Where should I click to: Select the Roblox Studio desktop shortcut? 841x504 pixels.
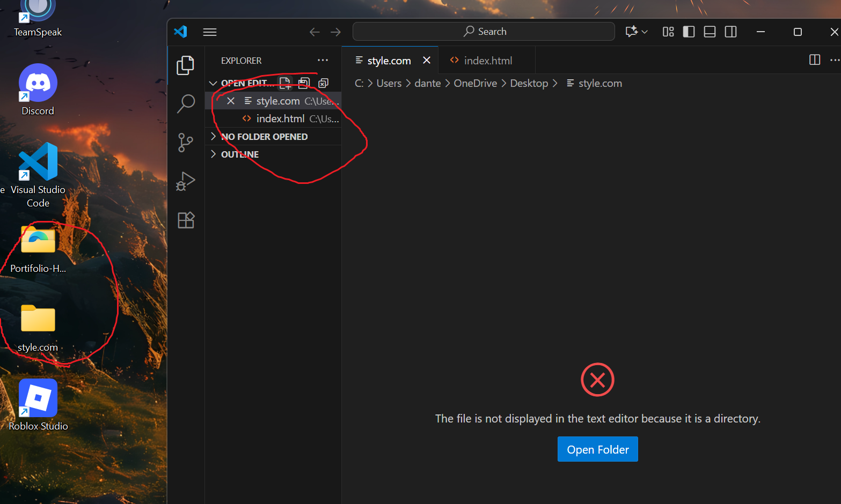(38, 405)
